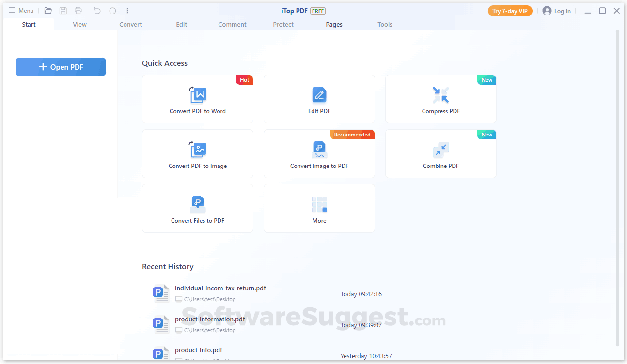Click the open folder toolbar icon

click(x=48, y=11)
